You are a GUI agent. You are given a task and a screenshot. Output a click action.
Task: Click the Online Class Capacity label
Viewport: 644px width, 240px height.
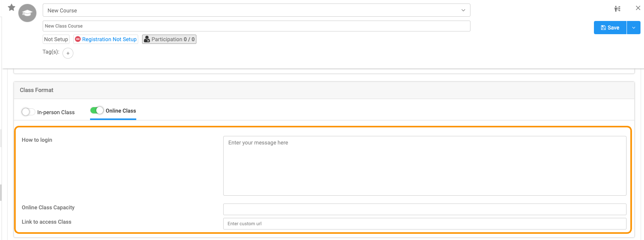48,207
